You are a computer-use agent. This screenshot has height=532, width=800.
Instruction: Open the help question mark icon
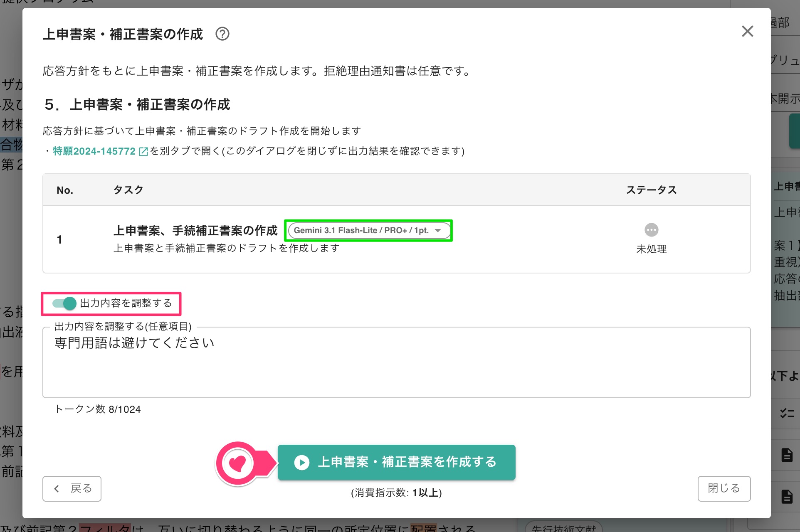222,34
